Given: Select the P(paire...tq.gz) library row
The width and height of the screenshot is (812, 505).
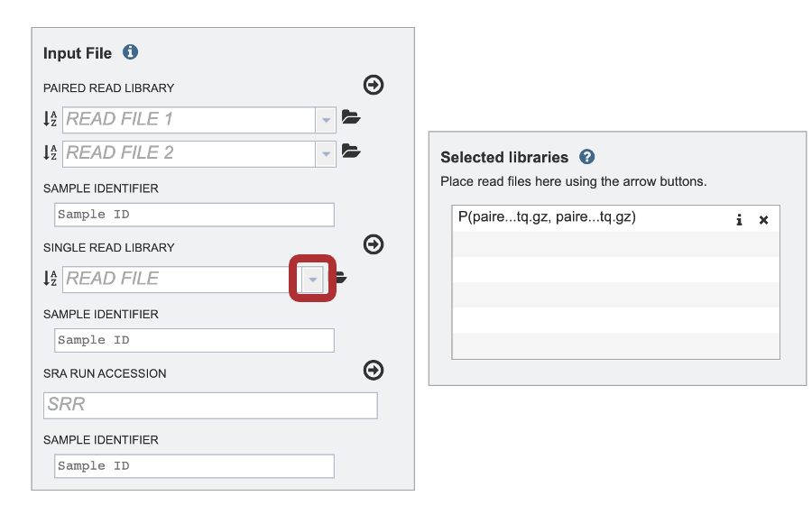Looking at the screenshot, I should [x=590, y=218].
